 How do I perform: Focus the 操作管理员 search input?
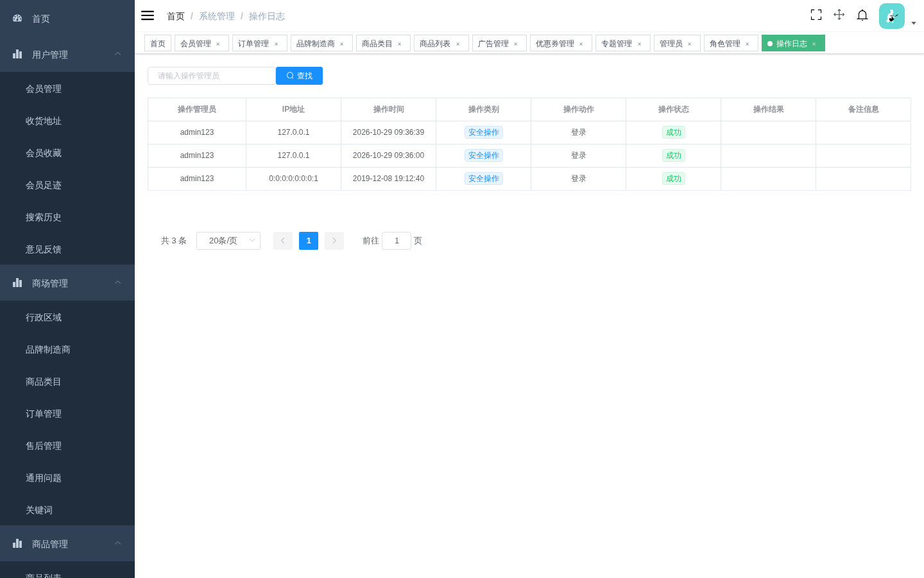click(x=212, y=76)
